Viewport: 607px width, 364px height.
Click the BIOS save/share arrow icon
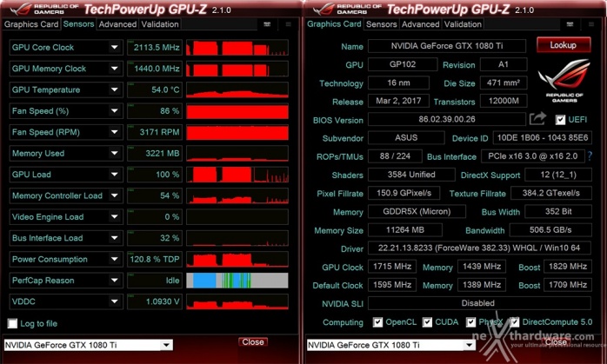537,118
